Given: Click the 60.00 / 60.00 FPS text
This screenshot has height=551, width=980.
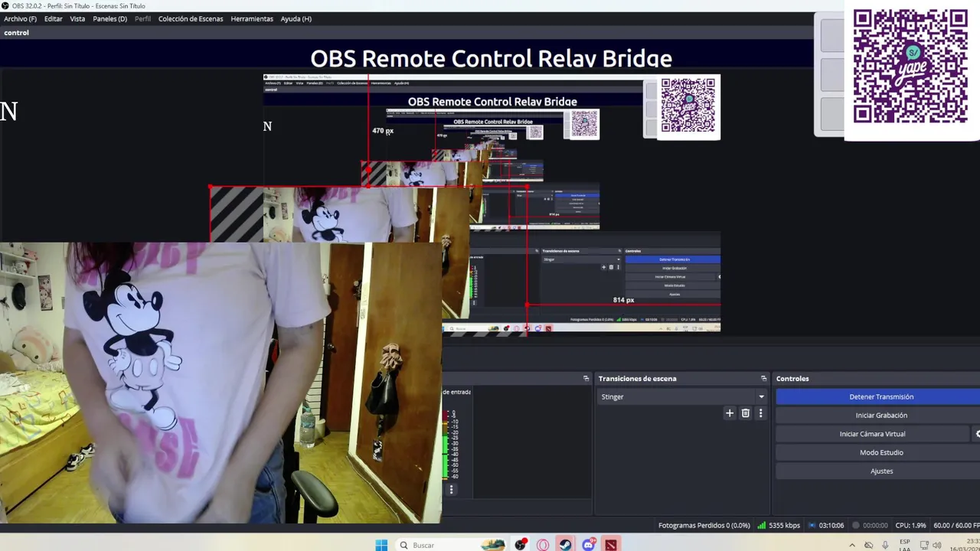Looking at the screenshot, I should 956,525.
